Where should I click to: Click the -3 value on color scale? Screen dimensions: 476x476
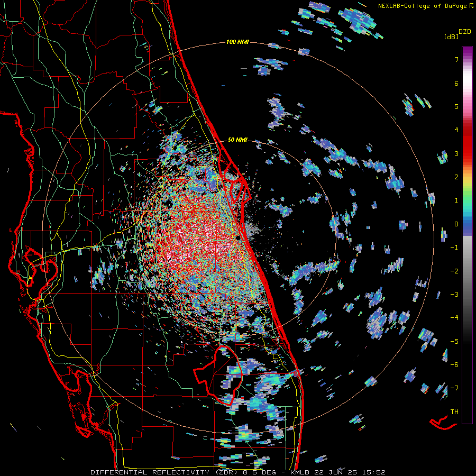tap(454, 295)
